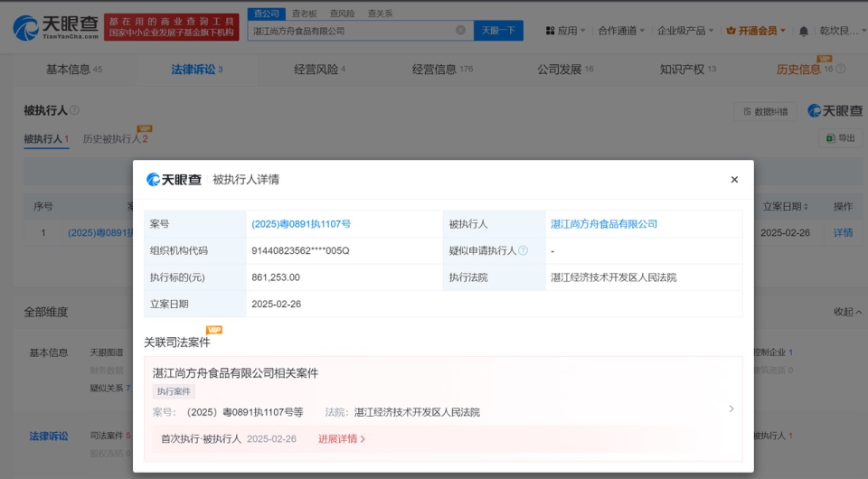This screenshot has width=868, height=479.
Task: Open the 应用 dropdown menu
Action: [565, 31]
